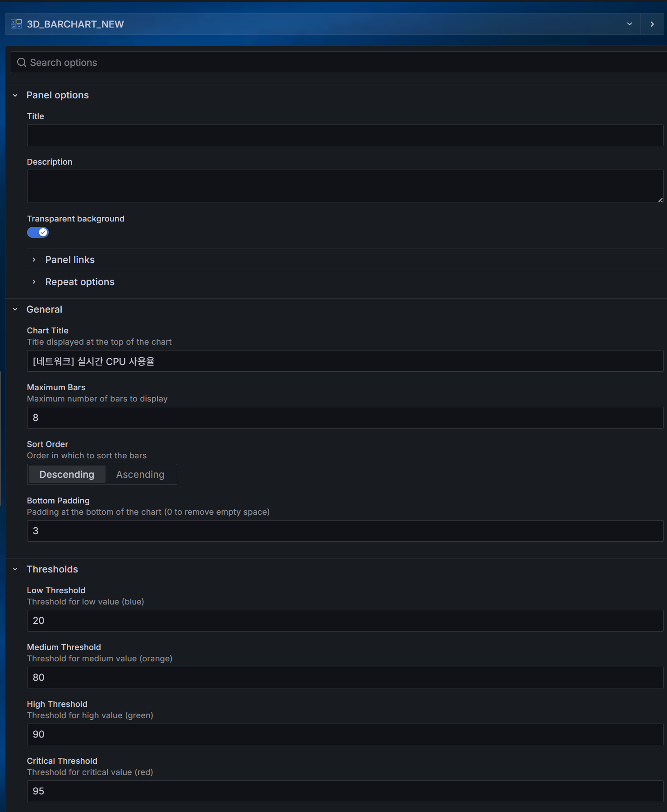Image resolution: width=667 pixels, height=812 pixels.
Task: Click the Description text area
Action: pos(345,186)
